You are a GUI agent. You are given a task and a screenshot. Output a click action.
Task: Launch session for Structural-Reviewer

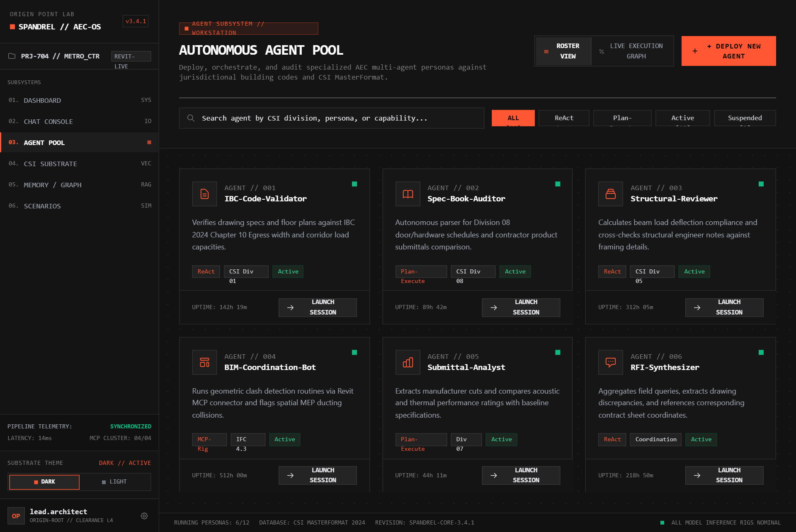[x=724, y=307]
